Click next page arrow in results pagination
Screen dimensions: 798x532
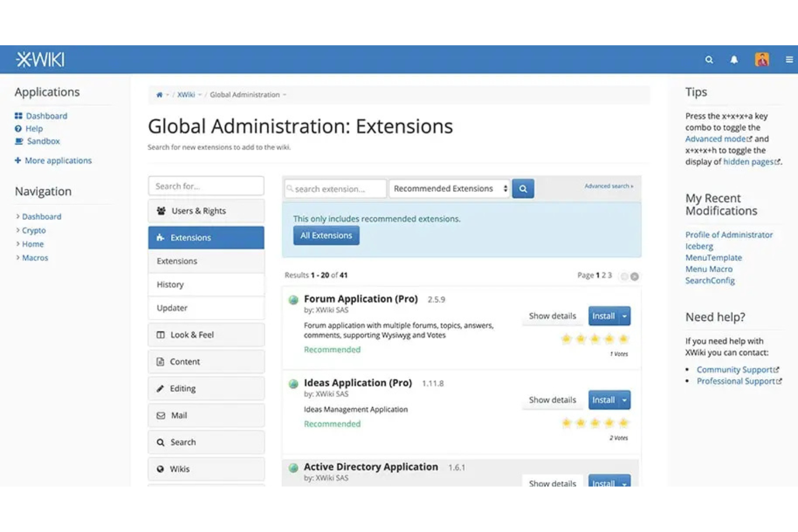(635, 277)
